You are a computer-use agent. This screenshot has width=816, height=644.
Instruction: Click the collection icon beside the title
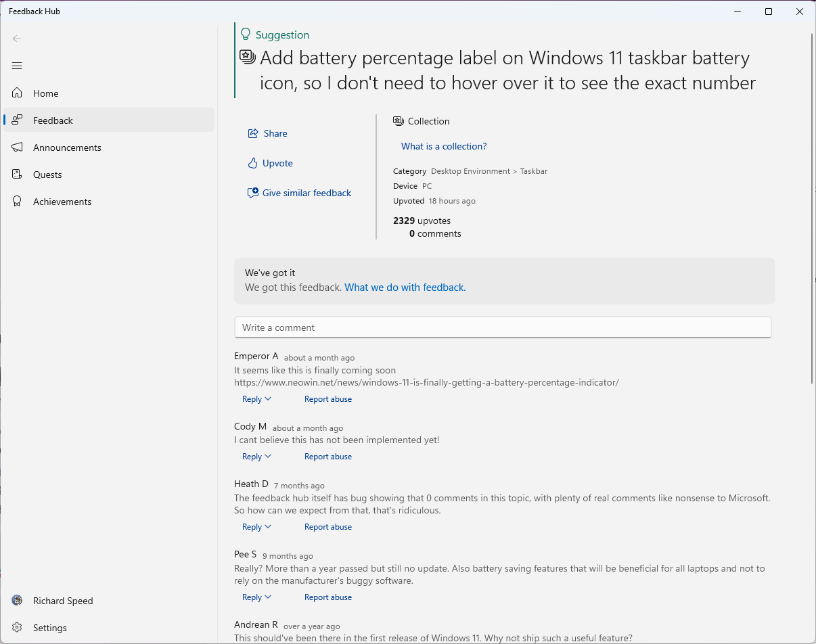point(248,57)
